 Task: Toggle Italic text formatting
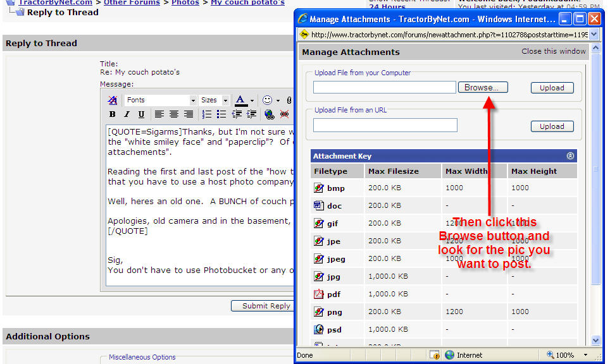pos(127,114)
